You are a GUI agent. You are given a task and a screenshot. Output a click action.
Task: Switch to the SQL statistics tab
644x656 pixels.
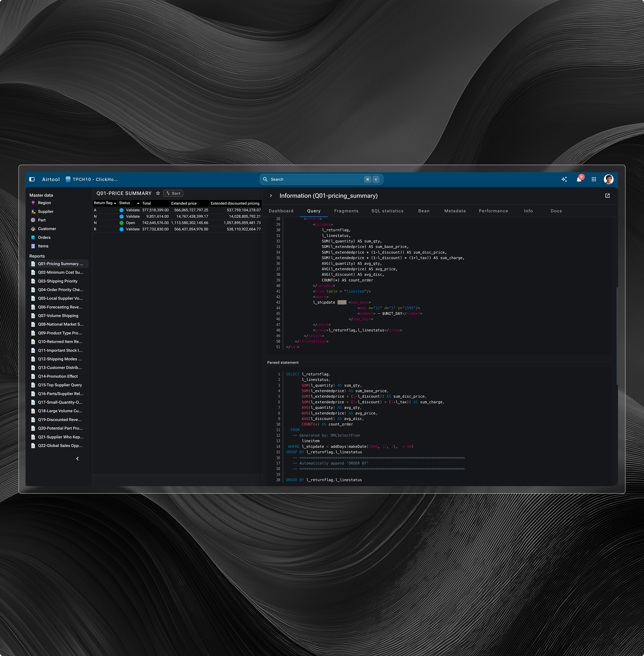point(387,211)
